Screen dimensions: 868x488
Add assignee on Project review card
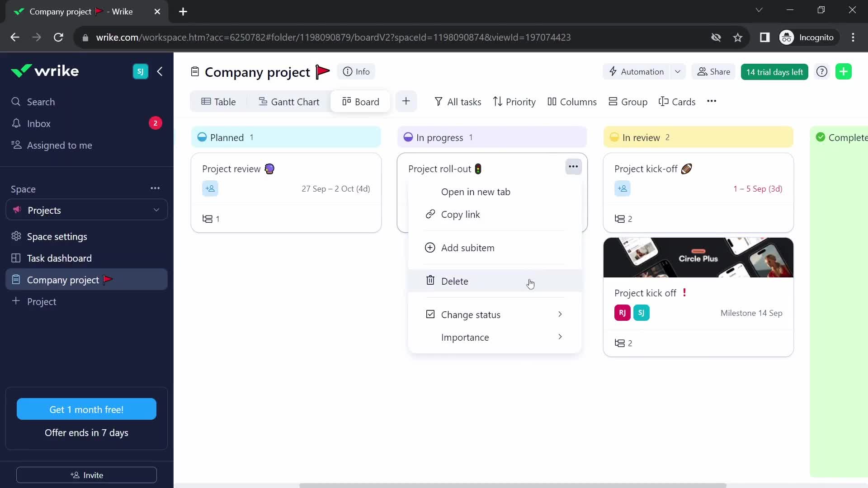[x=210, y=188]
